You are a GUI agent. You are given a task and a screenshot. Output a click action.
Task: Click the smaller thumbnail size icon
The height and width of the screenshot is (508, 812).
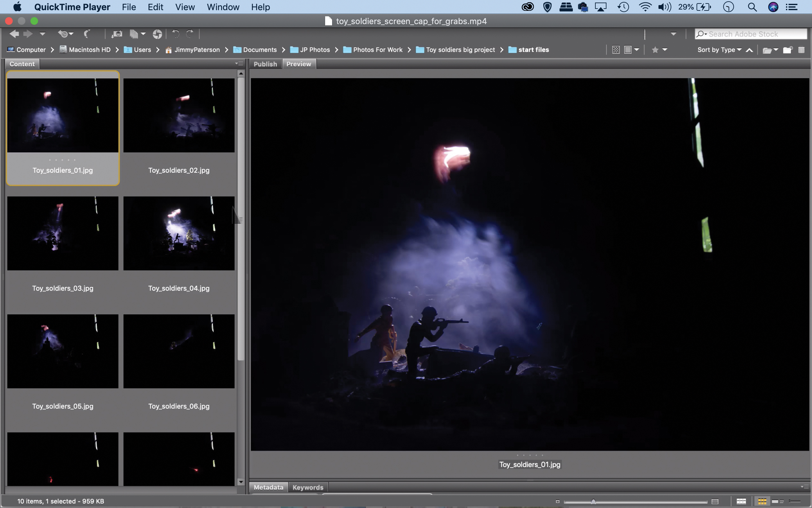click(x=558, y=502)
